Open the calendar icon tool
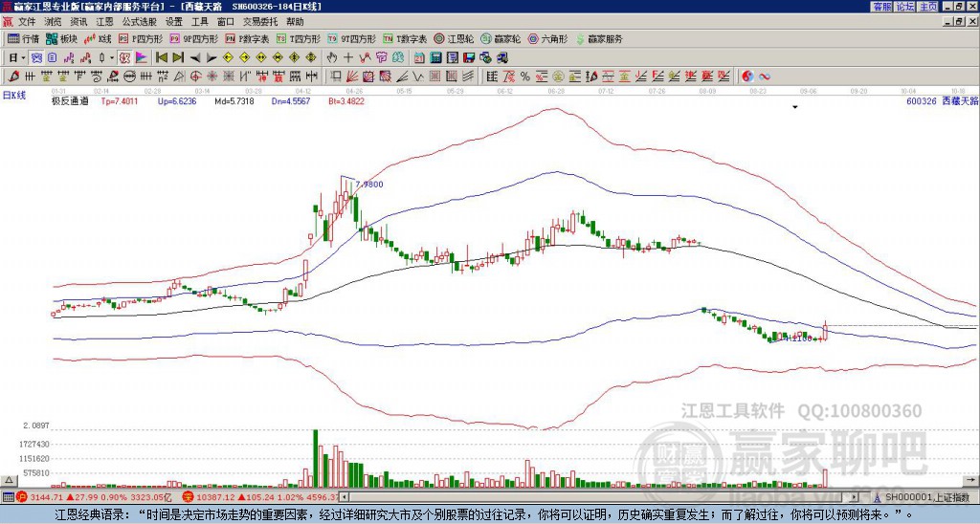 click(x=419, y=58)
